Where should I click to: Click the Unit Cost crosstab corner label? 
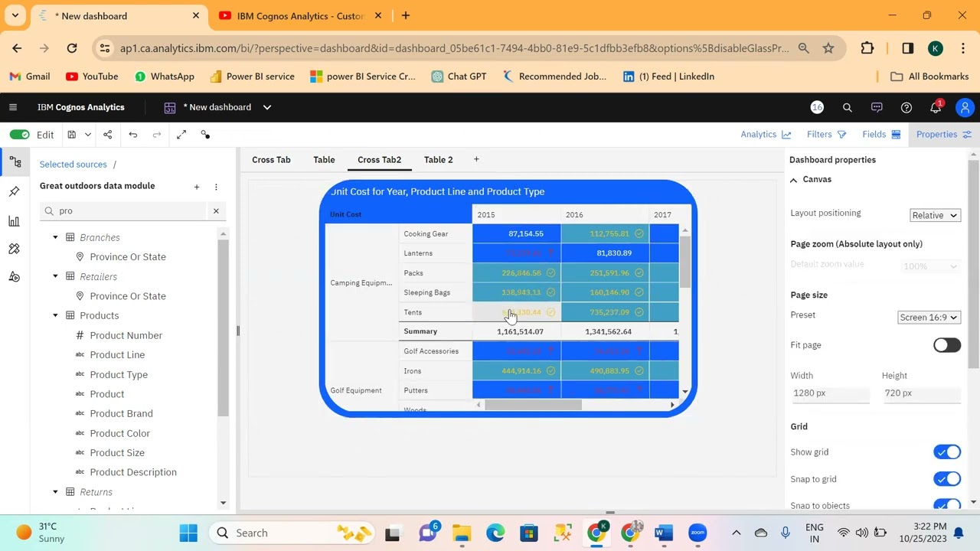(x=345, y=214)
